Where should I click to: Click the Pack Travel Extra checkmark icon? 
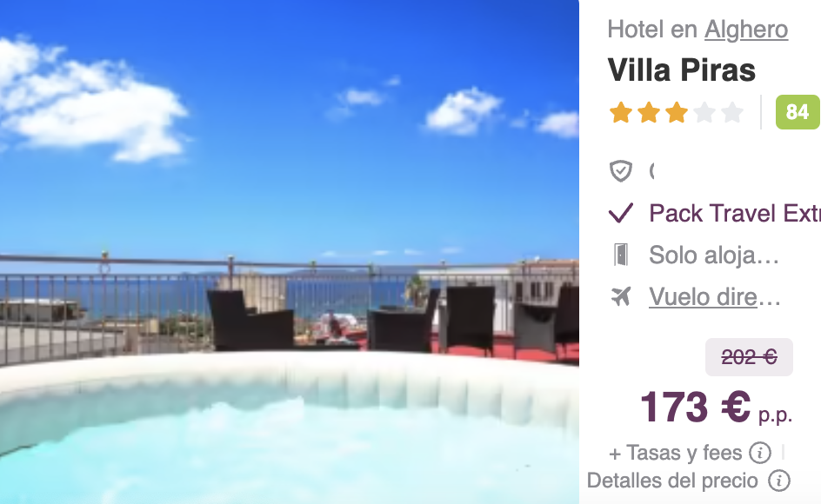tap(621, 213)
